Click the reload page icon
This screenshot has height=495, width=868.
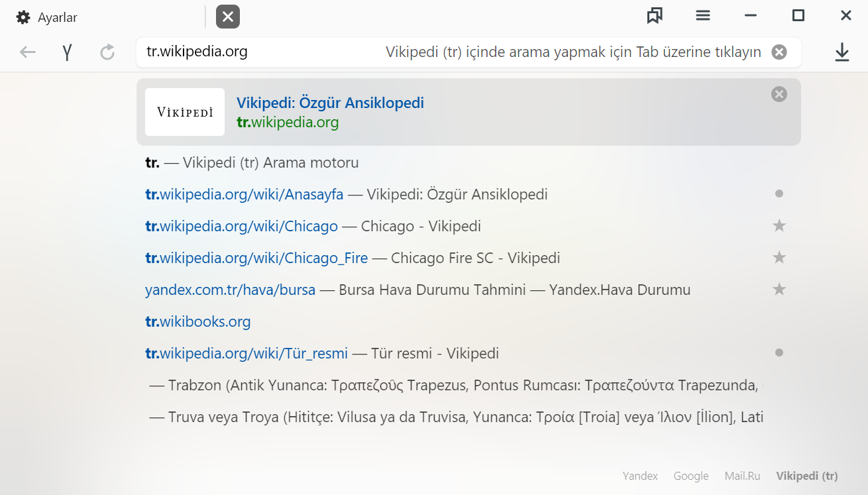click(107, 52)
